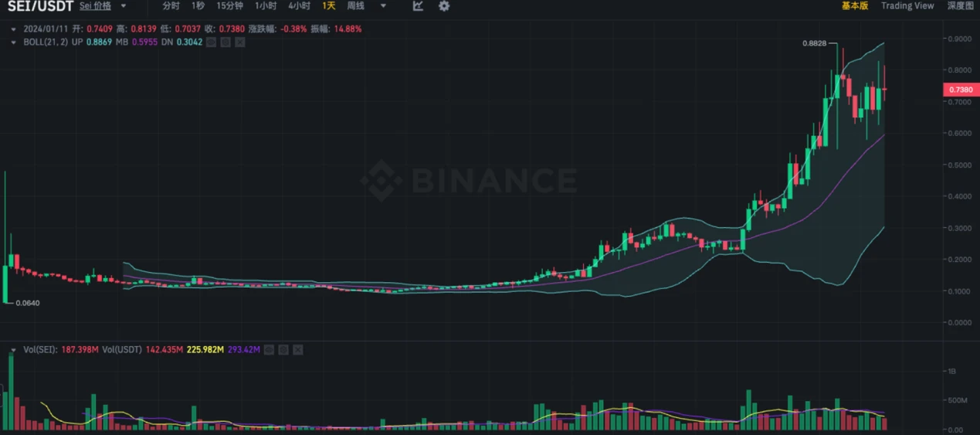Viewport: 980px width, 435px height.
Task: Open chart settings gear icon
Action: (x=444, y=6)
